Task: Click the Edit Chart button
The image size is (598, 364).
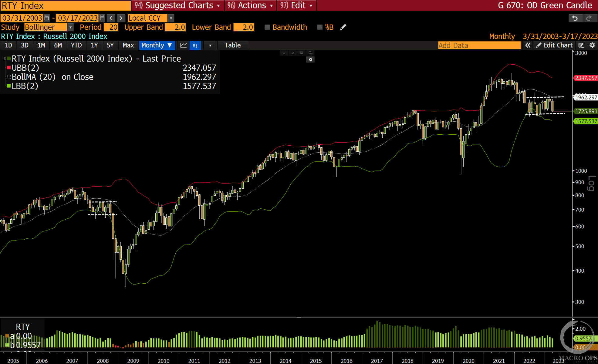Action: 554,45
